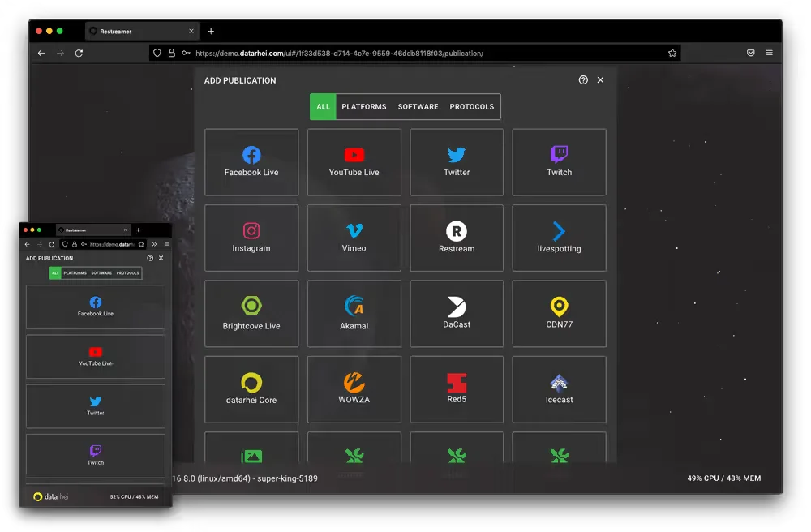Screen dimensions: 811x532
Task: Go forward in the large browser window
Action: point(61,54)
